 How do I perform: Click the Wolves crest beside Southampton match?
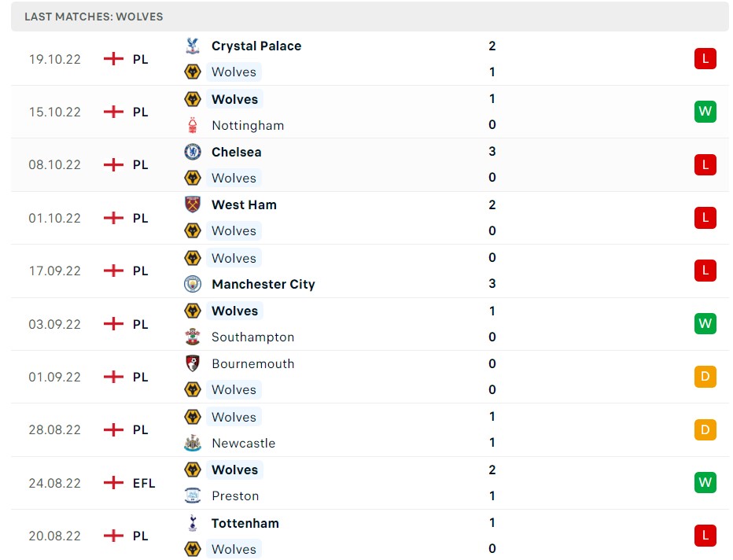click(x=192, y=311)
